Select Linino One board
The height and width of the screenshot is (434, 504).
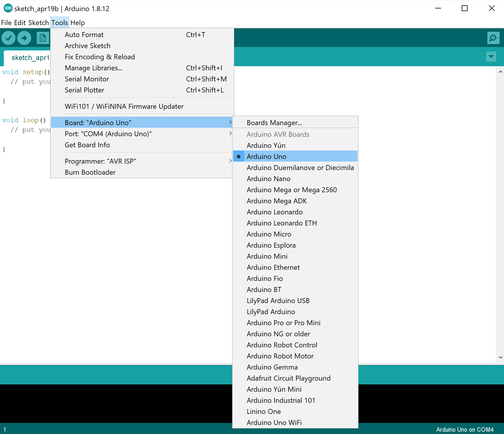(295, 411)
